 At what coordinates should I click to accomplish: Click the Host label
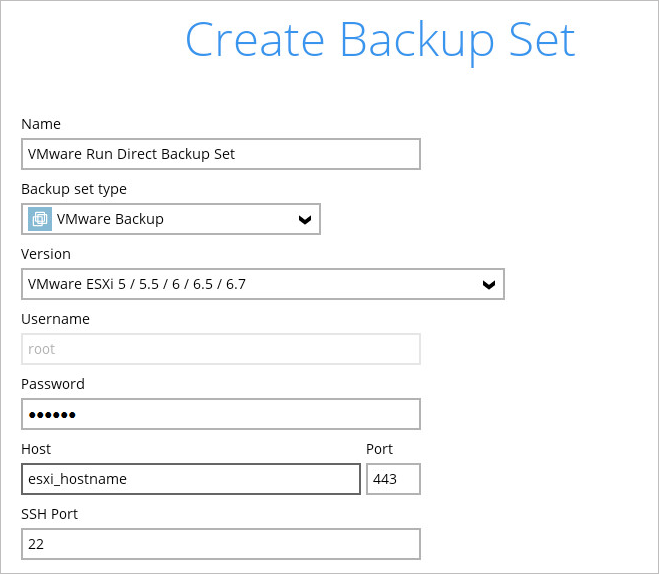36,449
